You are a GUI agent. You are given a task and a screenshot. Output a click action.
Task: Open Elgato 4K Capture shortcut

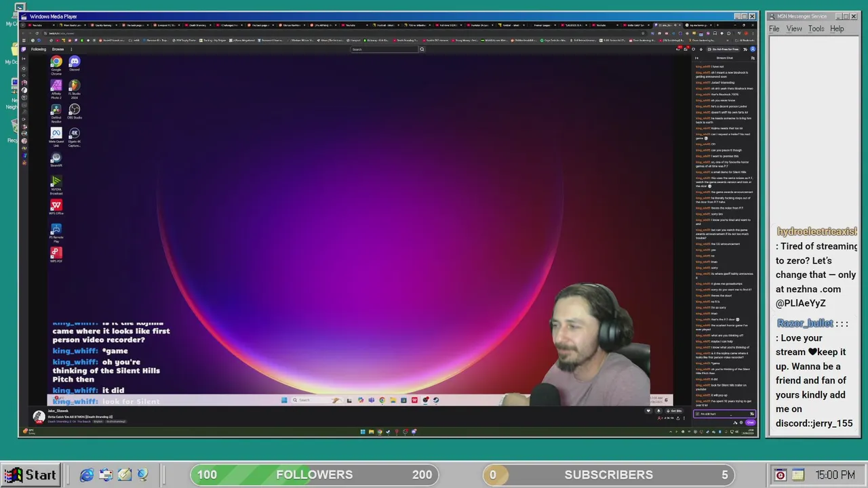(x=75, y=137)
